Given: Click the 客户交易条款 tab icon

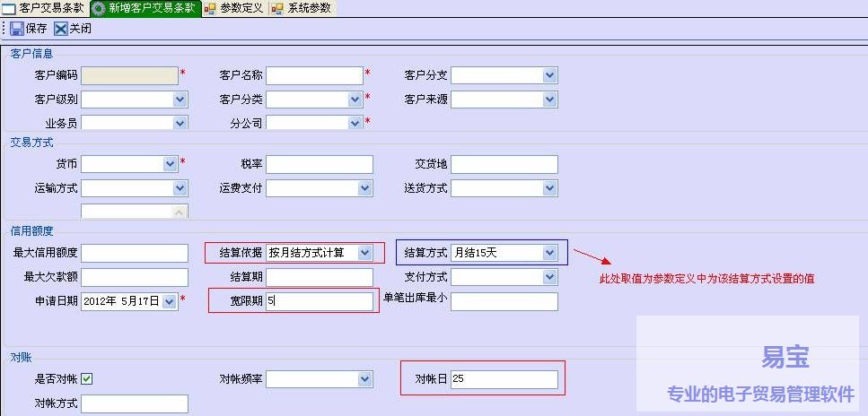Looking at the screenshot, I should pos(9,8).
